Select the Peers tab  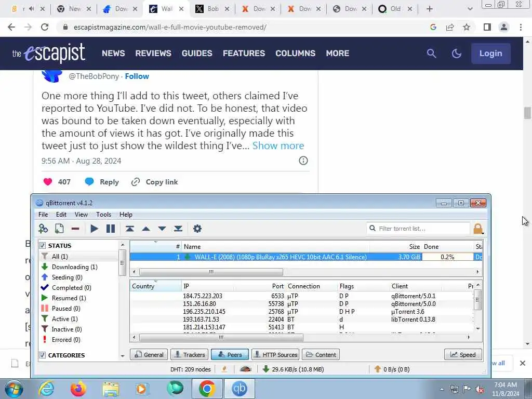coord(230,354)
